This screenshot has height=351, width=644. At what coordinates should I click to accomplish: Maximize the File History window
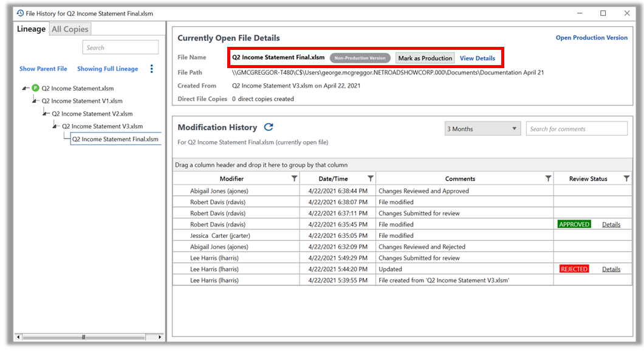(603, 13)
